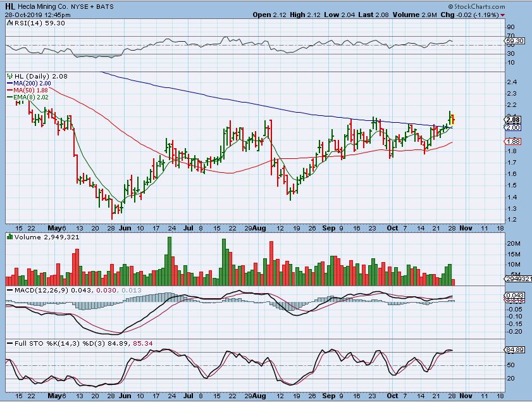Click the MA(200) 2.00 legend entry
Screen dimensions: 532x402
29,83
